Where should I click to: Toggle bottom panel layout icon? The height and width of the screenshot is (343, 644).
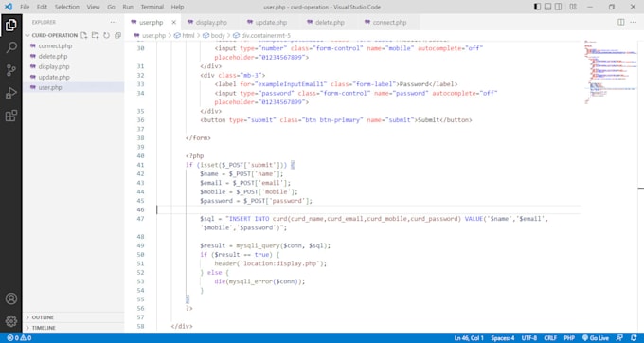click(548, 7)
